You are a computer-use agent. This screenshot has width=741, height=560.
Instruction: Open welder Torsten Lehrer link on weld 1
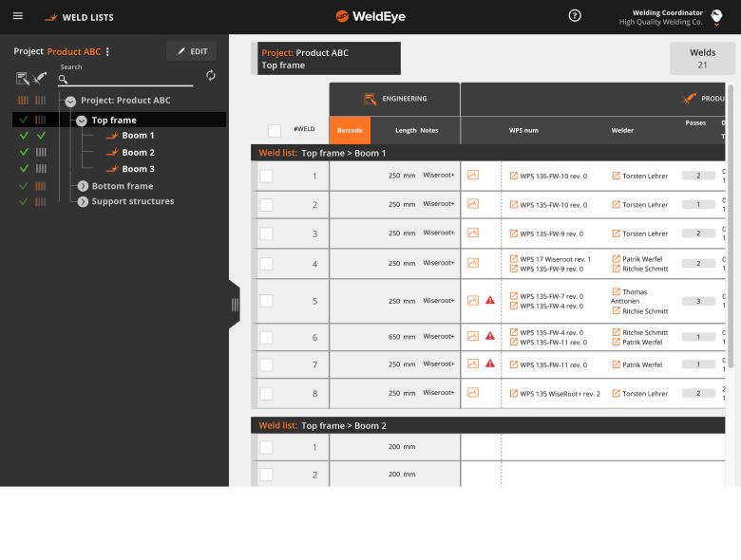617,176
